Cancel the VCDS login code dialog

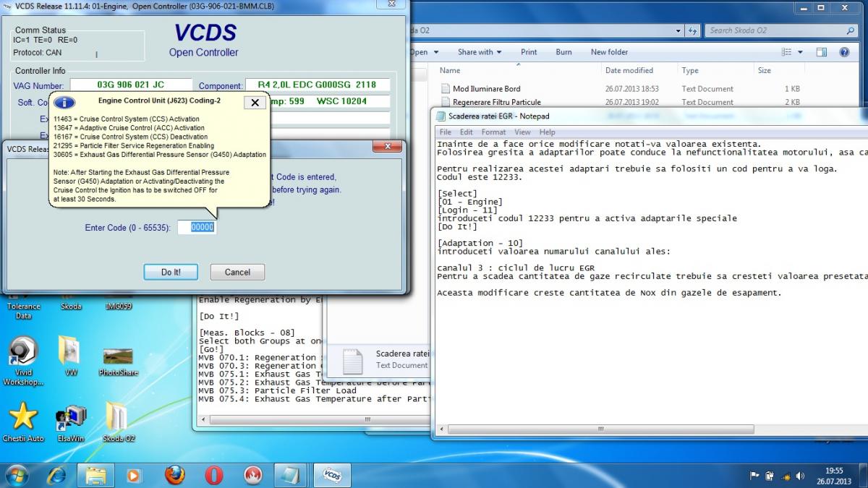coord(237,273)
